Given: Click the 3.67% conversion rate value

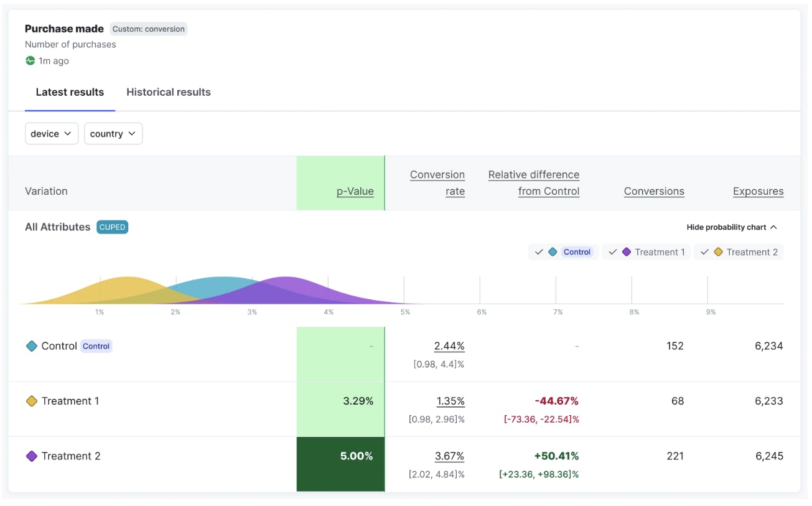Looking at the screenshot, I should 449,456.
